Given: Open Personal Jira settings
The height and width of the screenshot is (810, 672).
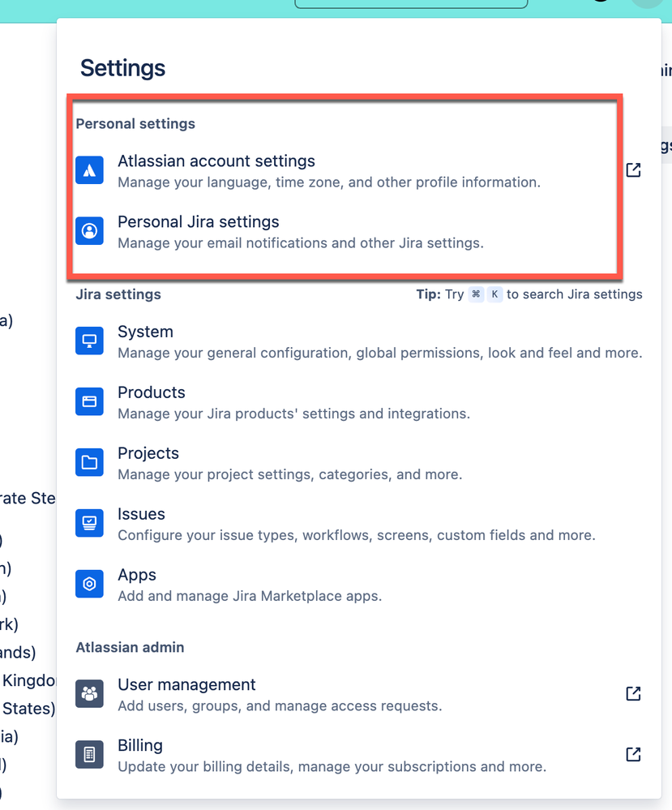Looking at the screenshot, I should coord(358,231).
